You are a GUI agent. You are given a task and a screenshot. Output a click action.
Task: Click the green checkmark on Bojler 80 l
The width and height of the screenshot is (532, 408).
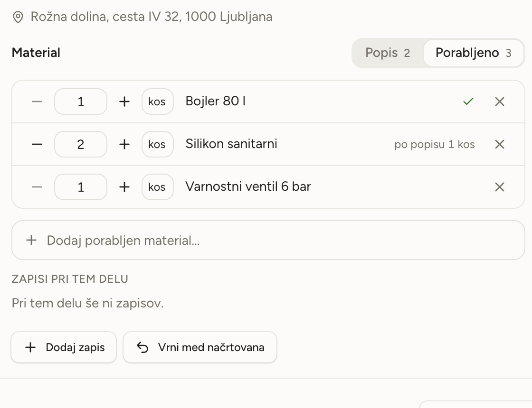click(x=468, y=102)
